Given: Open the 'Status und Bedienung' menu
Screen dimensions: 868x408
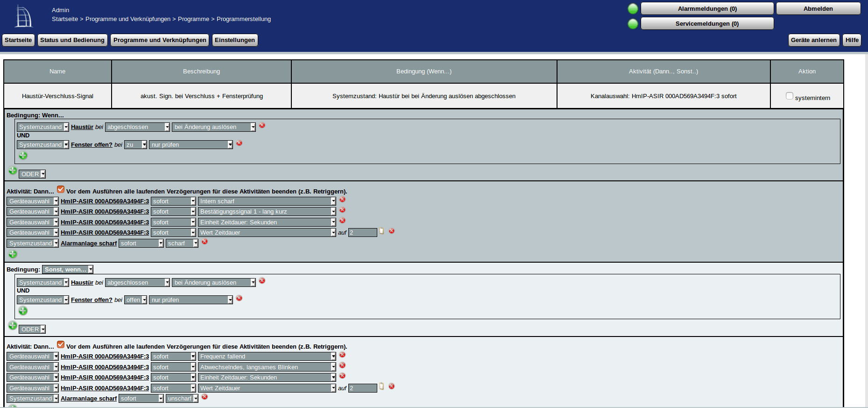Looking at the screenshot, I should (x=72, y=40).
